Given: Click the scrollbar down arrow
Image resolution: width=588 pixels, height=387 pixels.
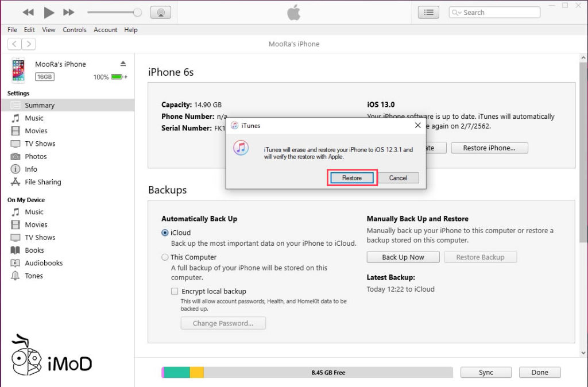Looking at the screenshot, I should (583, 353).
